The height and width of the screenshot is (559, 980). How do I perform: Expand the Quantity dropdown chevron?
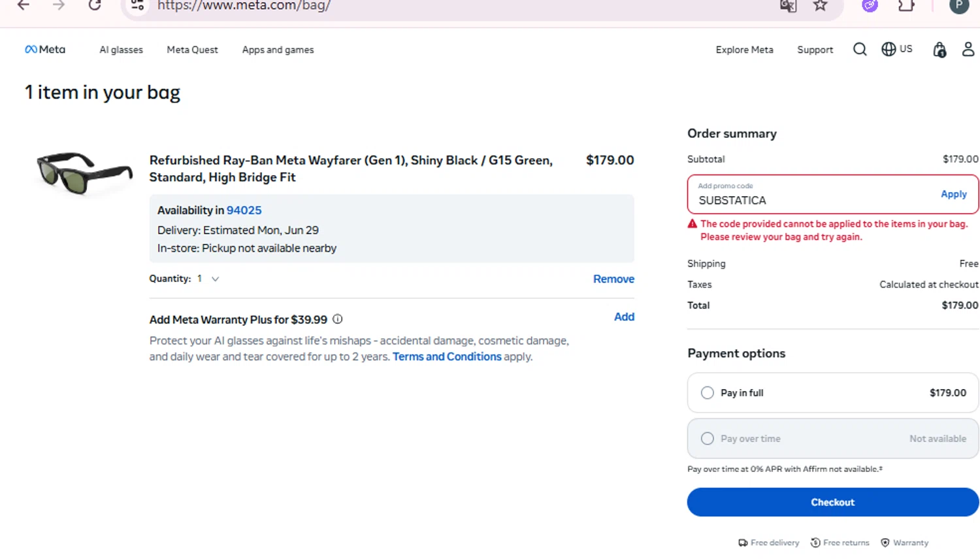(x=215, y=279)
